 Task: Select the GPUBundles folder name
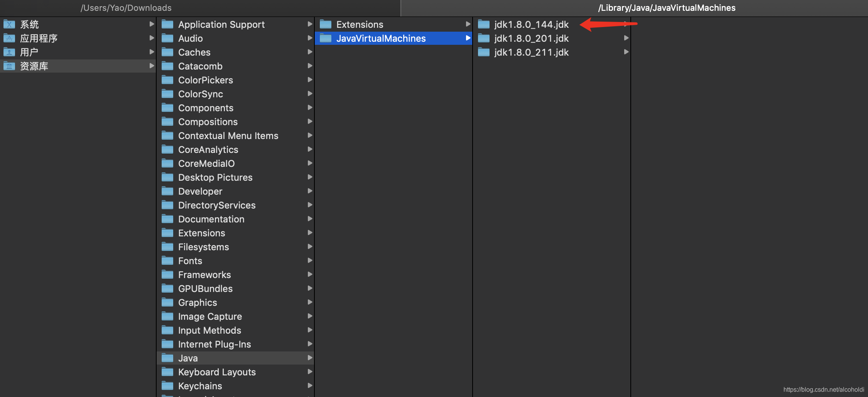point(206,288)
